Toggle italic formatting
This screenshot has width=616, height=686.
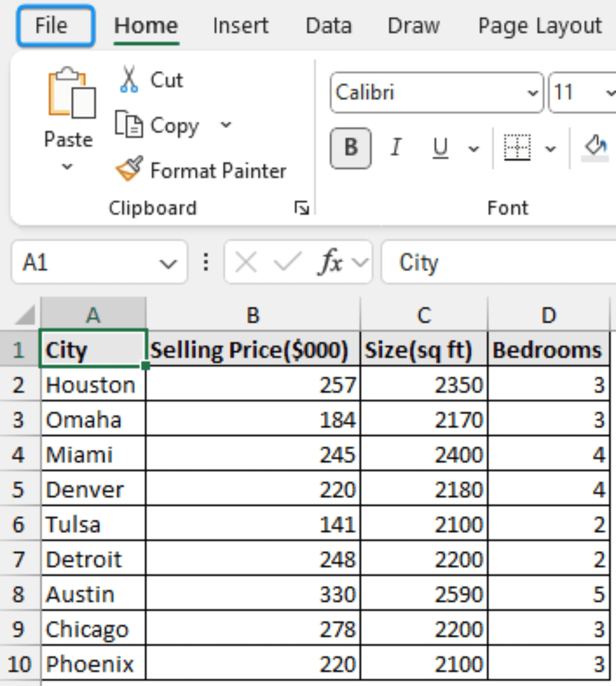click(x=395, y=147)
